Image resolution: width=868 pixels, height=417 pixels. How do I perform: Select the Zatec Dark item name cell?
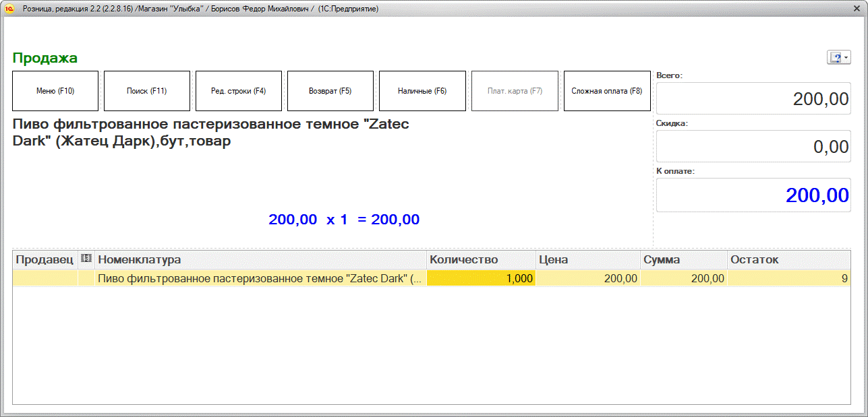point(261,278)
